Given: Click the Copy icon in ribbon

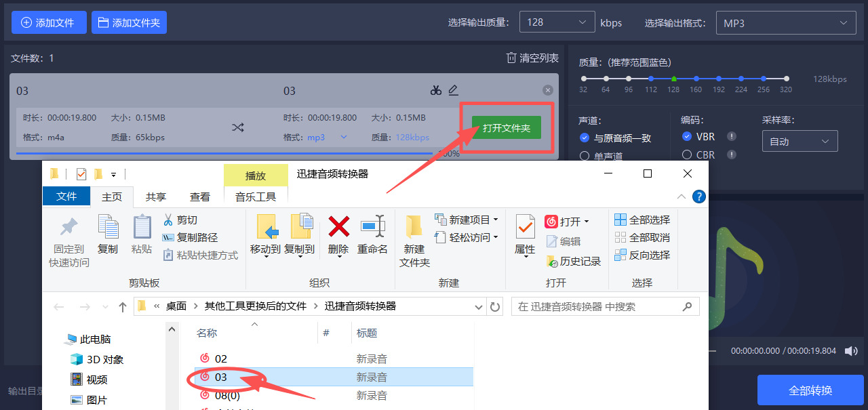Looking at the screenshot, I should [x=108, y=226].
